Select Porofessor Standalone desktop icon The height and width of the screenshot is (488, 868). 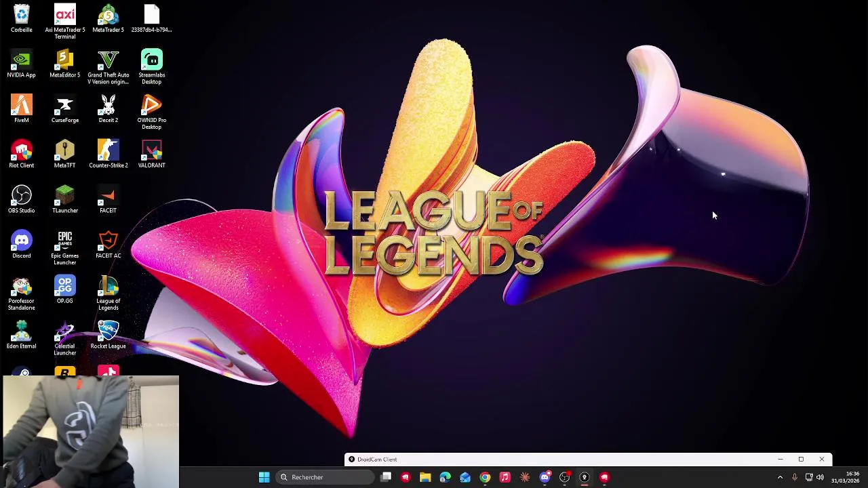(x=22, y=293)
